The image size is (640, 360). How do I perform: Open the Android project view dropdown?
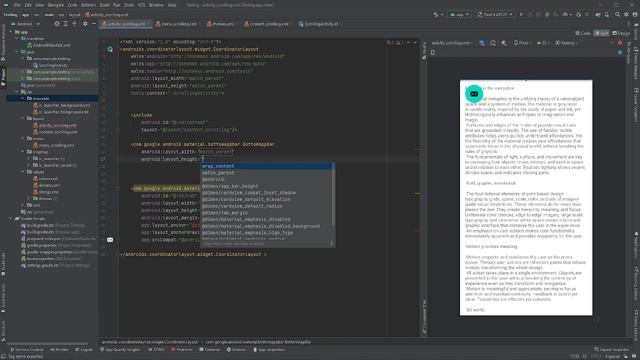pyautogui.click(x=25, y=24)
